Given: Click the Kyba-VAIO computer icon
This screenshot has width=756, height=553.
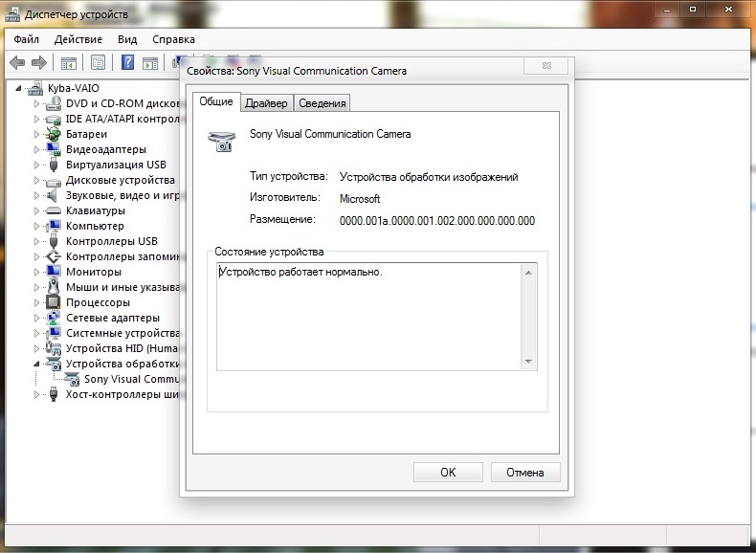Looking at the screenshot, I should tap(35, 88).
